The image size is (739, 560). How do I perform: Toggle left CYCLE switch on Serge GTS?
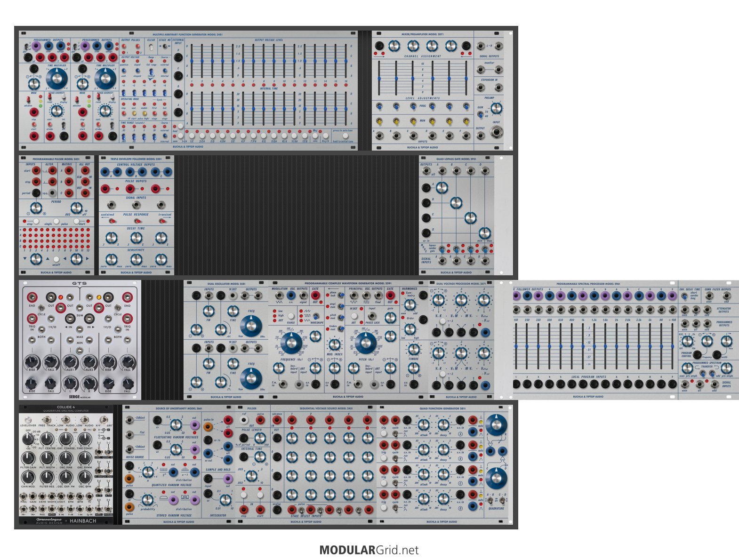41,309
